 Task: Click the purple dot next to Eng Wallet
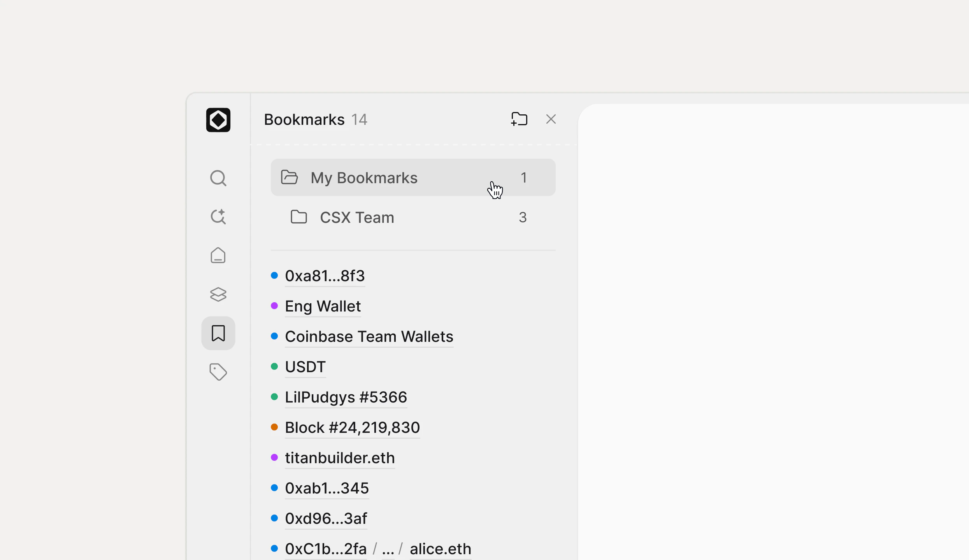pos(274,306)
